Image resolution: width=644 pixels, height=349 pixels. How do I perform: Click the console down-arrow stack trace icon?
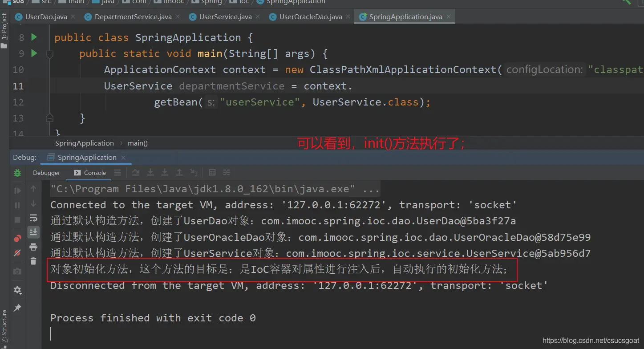tap(33, 203)
